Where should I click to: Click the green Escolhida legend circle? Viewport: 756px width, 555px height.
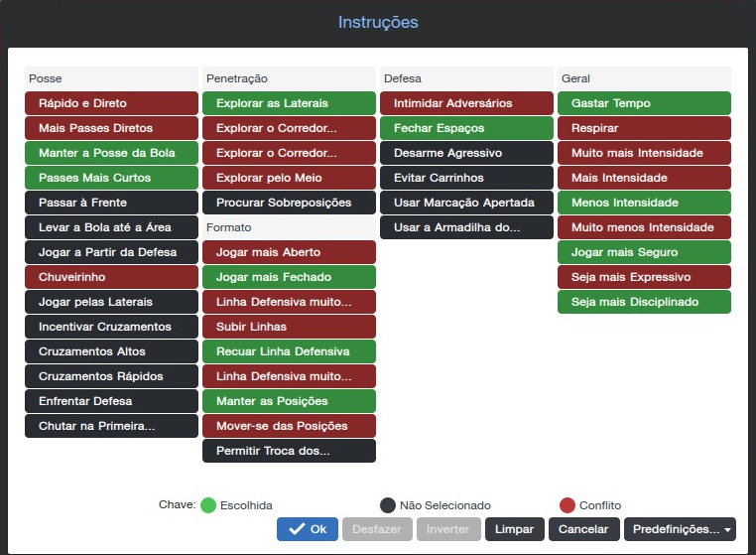208,505
